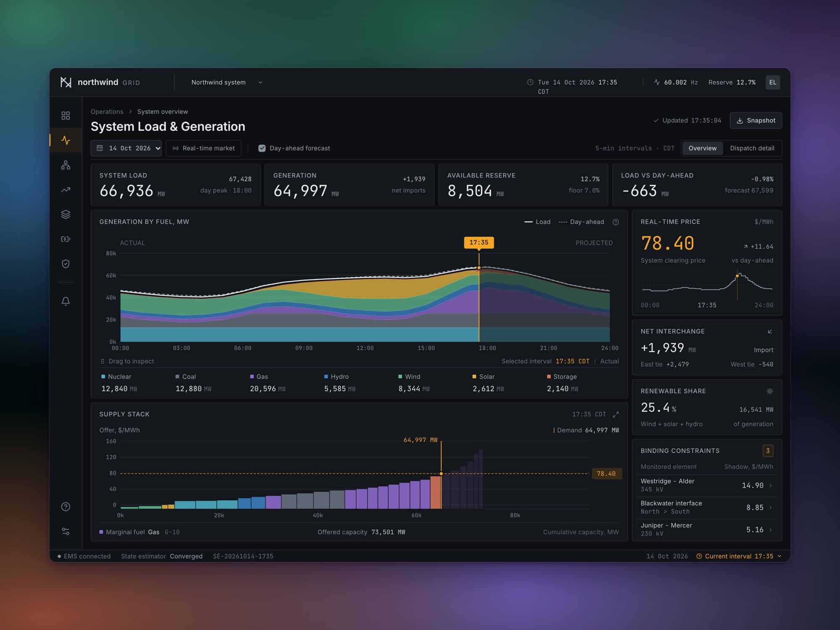Image resolution: width=840 pixels, height=630 pixels.
Task: Click the System overview breadcrumb
Action: (163, 112)
